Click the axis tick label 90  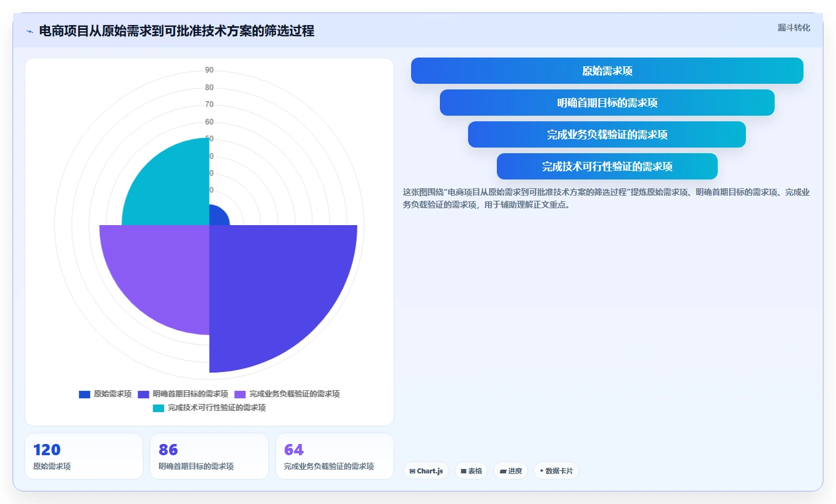[x=209, y=70]
